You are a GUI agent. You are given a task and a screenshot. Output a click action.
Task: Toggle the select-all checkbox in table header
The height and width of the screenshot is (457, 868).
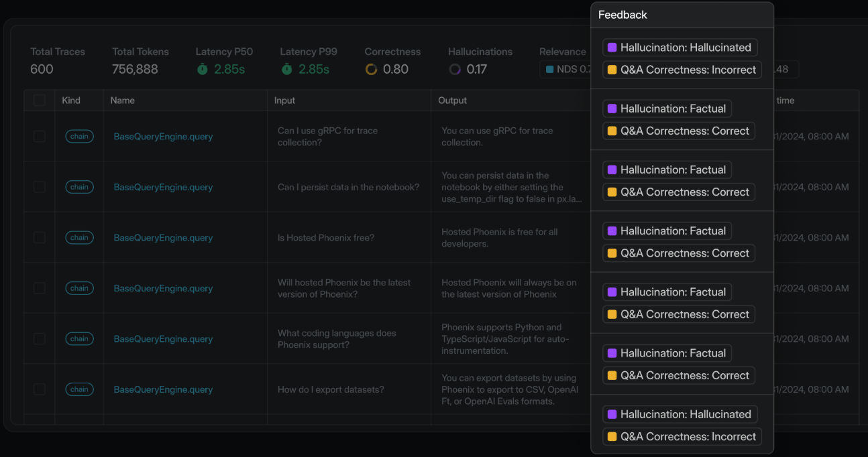click(40, 101)
